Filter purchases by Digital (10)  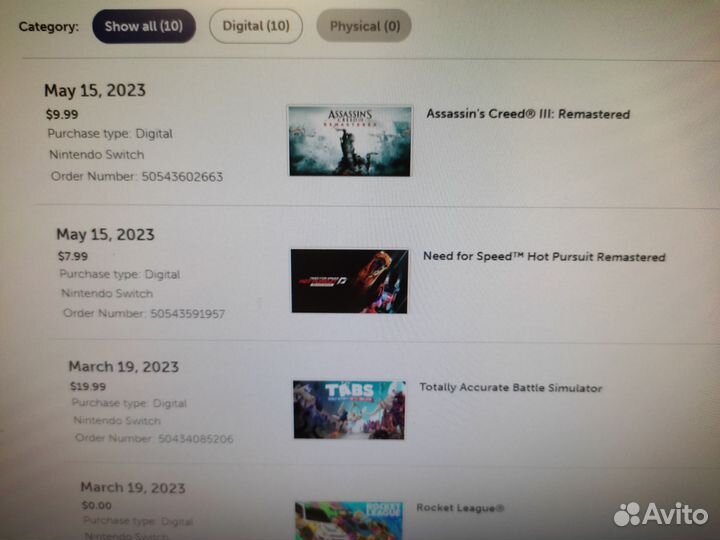pos(255,26)
